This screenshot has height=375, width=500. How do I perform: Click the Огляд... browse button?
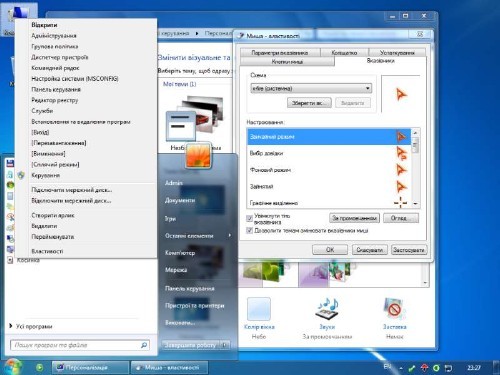coord(401,218)
